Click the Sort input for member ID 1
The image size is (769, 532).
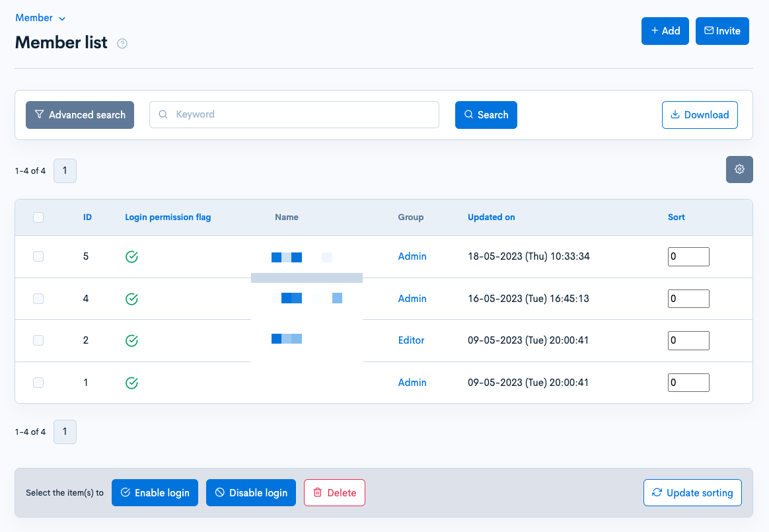(x=688, y=383)
